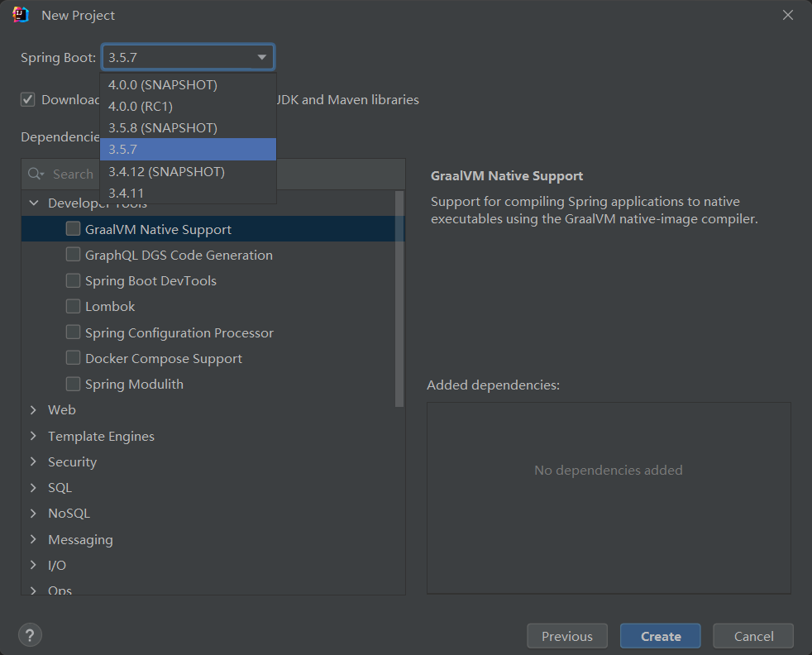
Task: Collapse the Spring Boot version dropdown arrow
Action: 262,57
